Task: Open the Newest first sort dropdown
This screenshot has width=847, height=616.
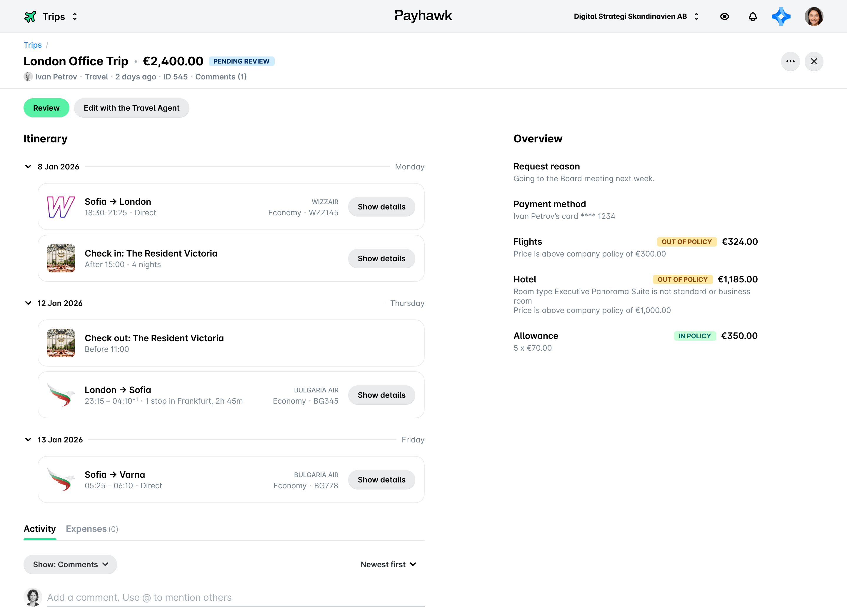Action: [389, 565]
